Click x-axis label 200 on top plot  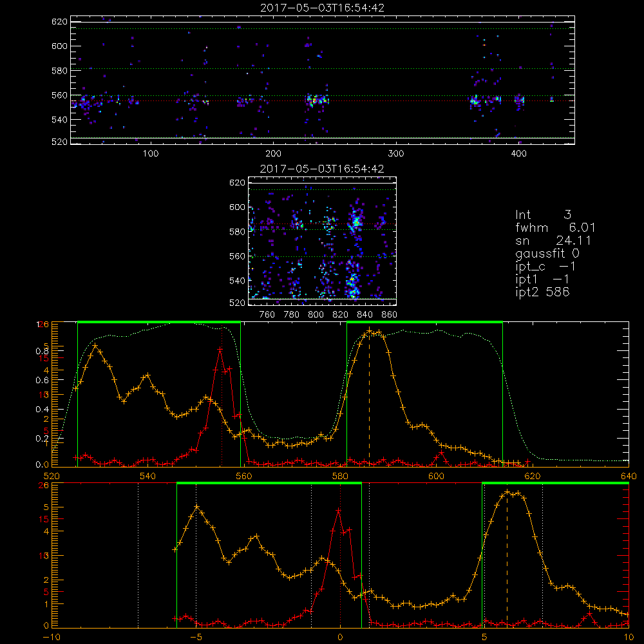pyautogui.click(x=273, y=154)
